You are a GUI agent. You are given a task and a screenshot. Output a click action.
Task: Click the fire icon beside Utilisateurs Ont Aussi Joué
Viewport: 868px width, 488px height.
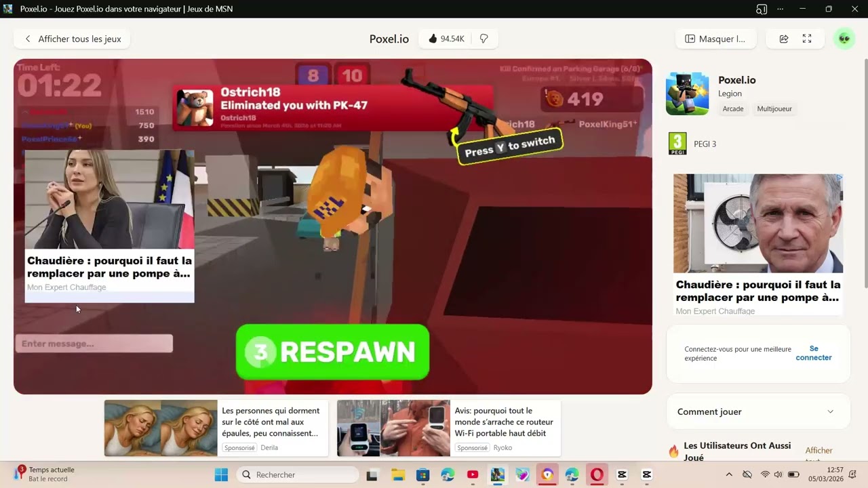pyautogui.click(x=673, y=451)
